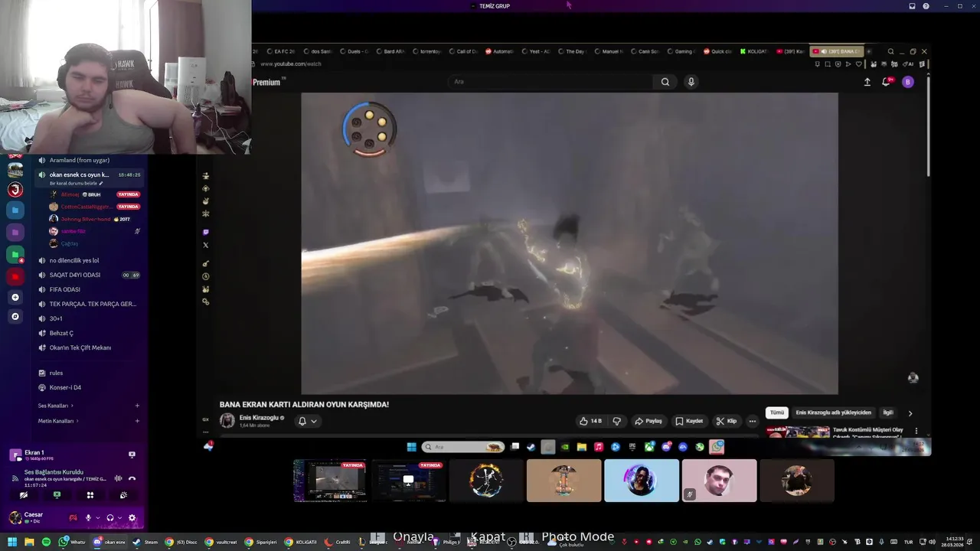Open the activities launcher in Discord
Screen dimensions: 980x551
[x=90, y=495]
